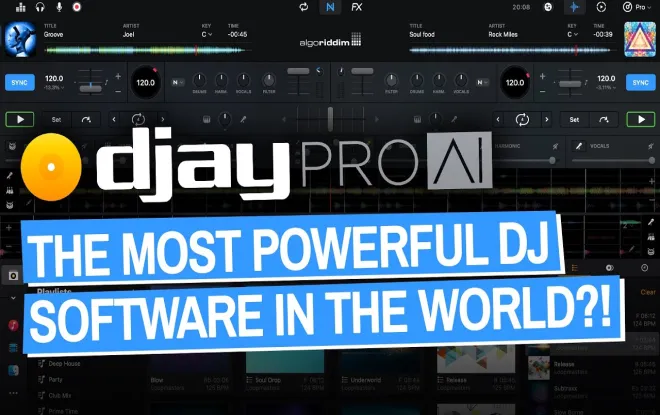
Task: Double left deck loop length with right chevron
Action: tap(163, 120)
